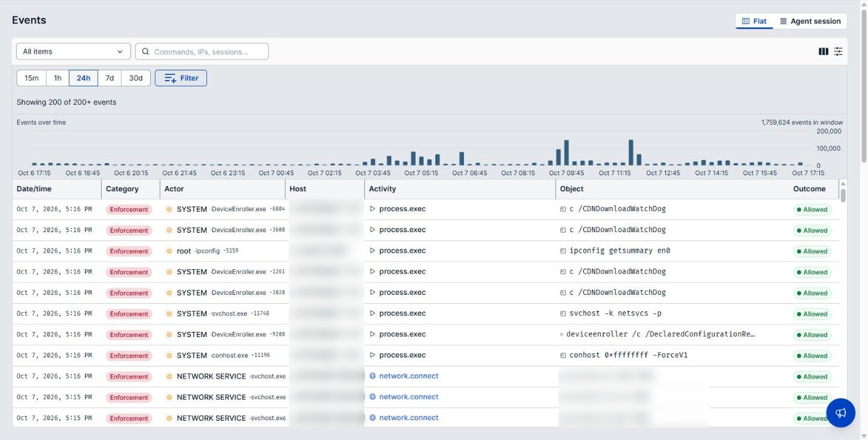Sort by Host column header
868x440 pixels.
click(298, 189)
